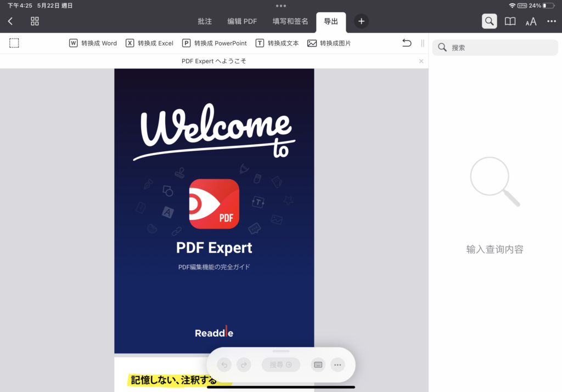Select the 导出 tab
This screenshot has width=562, height=392.
(331, 21)
